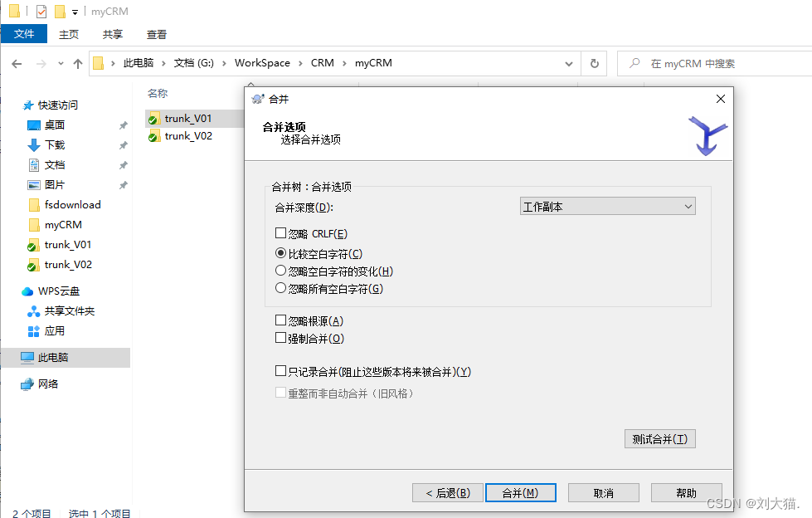This screenshot has height=518, width=812.
Task: Expand chevron after WorkSpace in breadcrumb
Action: click(300, 63)
